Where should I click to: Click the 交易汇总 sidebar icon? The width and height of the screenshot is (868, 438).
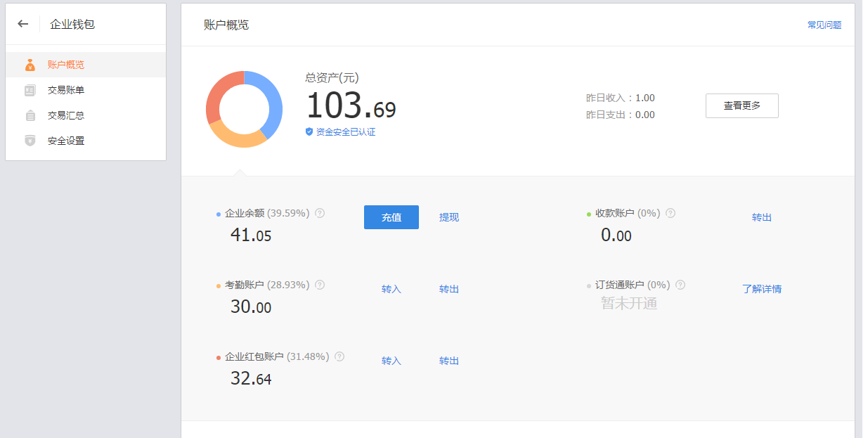pyautogui.click(x=30, y=115)
